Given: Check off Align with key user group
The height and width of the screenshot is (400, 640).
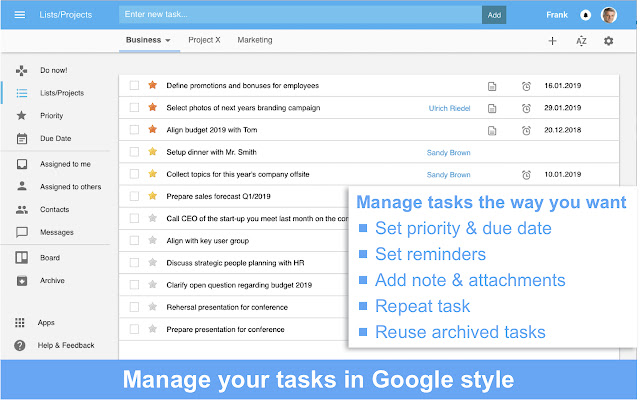Looking at the screenshot, I should (134, 240).
